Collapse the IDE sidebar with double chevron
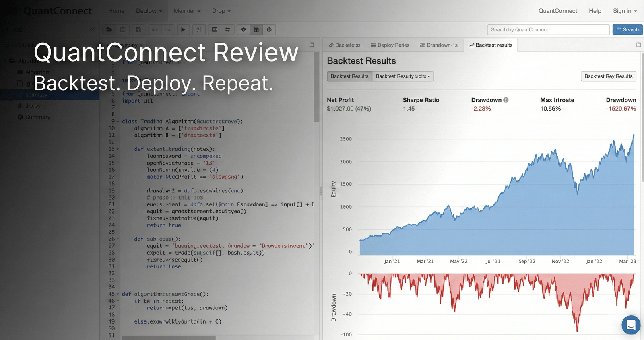 [92, 29]
